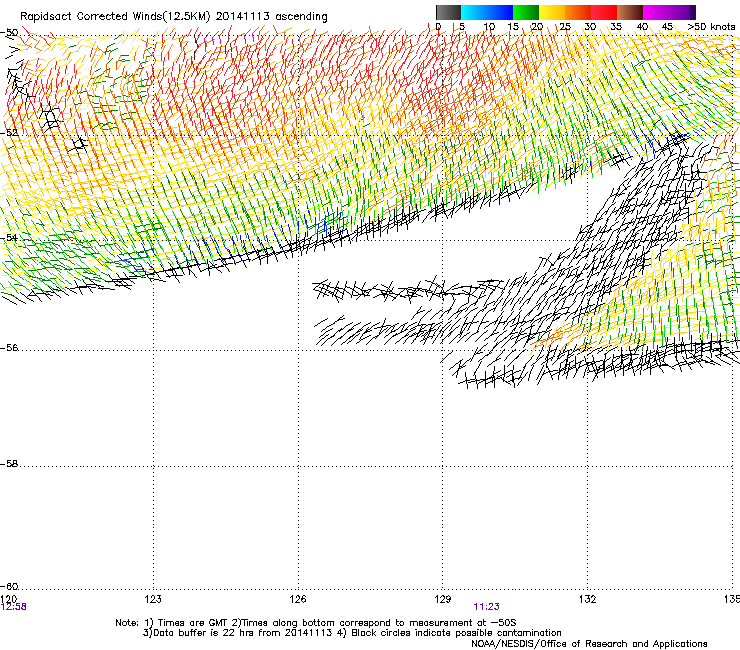Click the gray 0-5 knots legend swatch
The height and width of the screenshot is (650, 740).
click(x=448, y=12)
